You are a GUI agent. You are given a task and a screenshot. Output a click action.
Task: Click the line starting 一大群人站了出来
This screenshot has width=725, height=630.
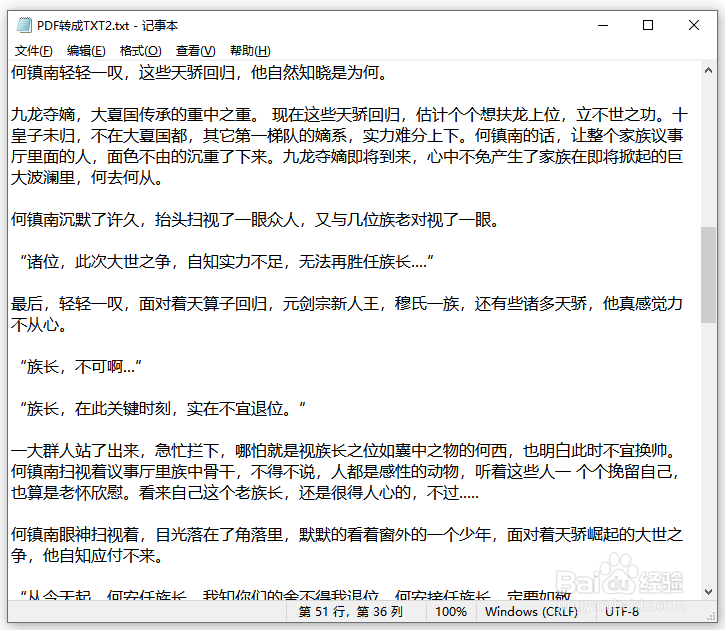click(x=345, y=451)
